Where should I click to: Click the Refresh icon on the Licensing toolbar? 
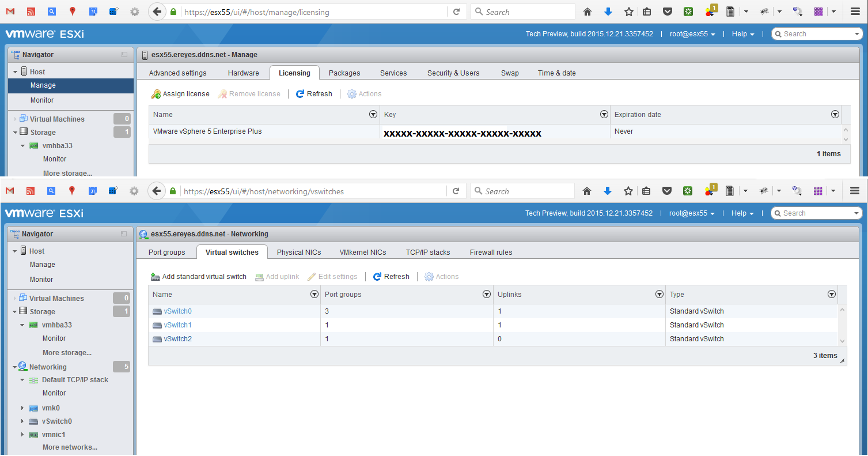[x=300, y=93]
